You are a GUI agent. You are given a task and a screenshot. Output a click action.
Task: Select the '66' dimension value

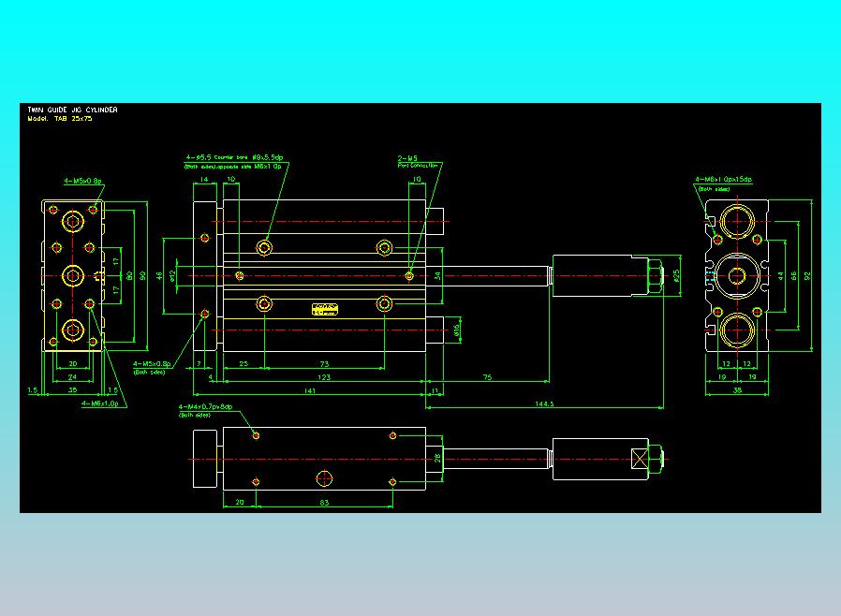pos(794,275)
